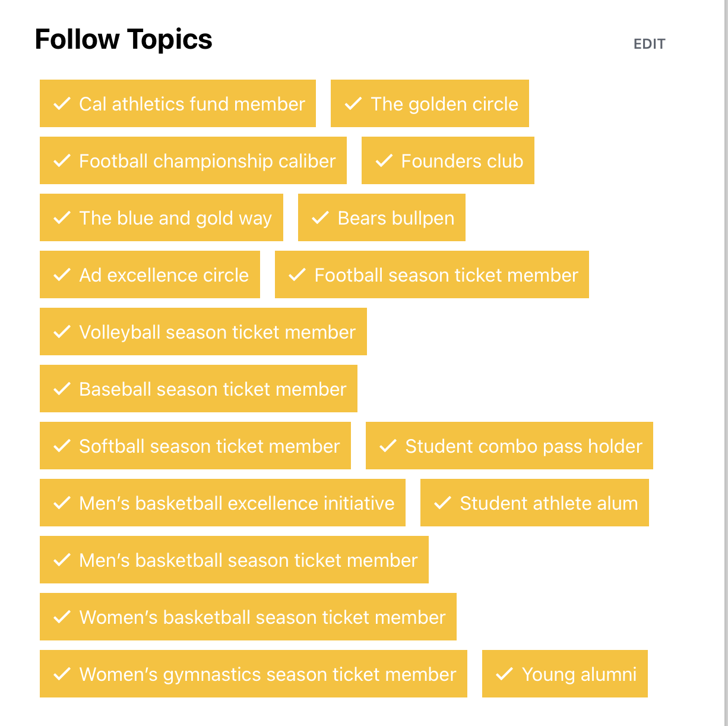Click the checkmark icon on Founders club
The height and width of the screenshot is (726, 728).
click(x=384, y=160)
